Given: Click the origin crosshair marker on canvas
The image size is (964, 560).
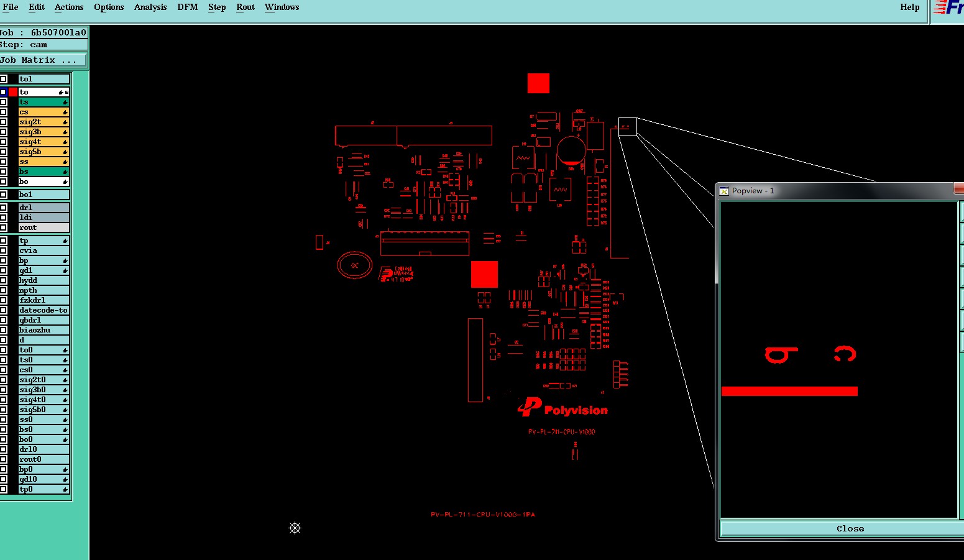Looking at the screenshot, I should [x=295, y=528].
